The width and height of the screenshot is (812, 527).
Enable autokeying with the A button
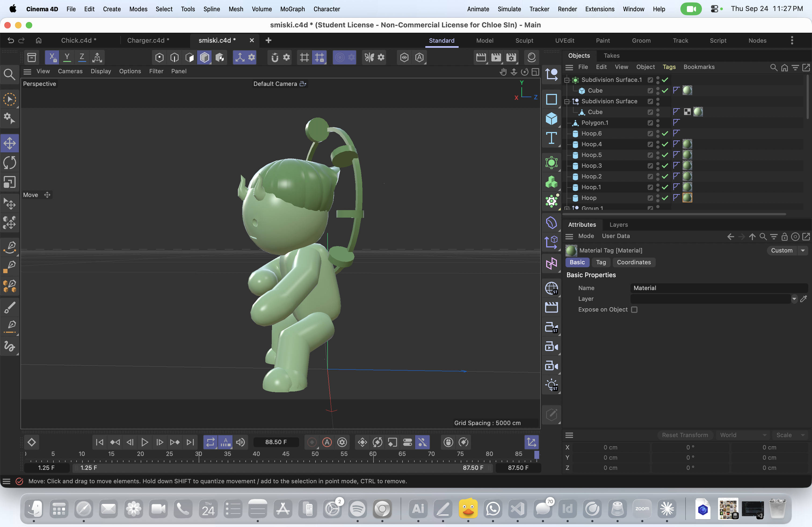(x=327, y=442)
